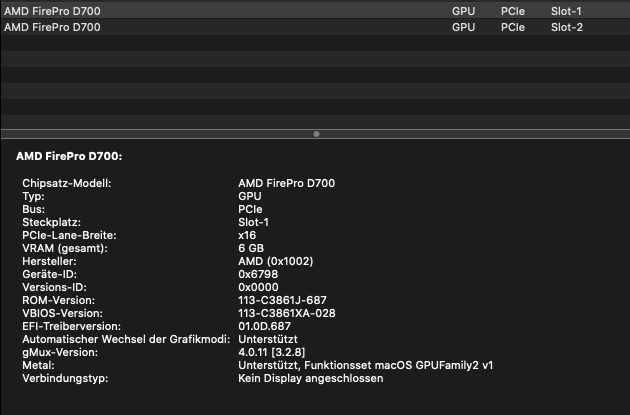Click the Versions-ID label
The width and height of the screenshot is (630, 415).
[54, 287]
